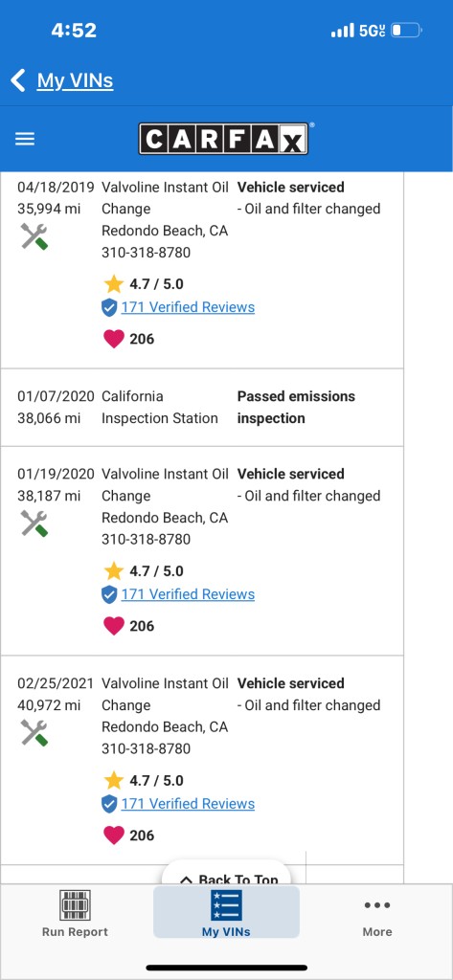
Task: Tap the CARFAX logo
Action: [x=223, y=139]
